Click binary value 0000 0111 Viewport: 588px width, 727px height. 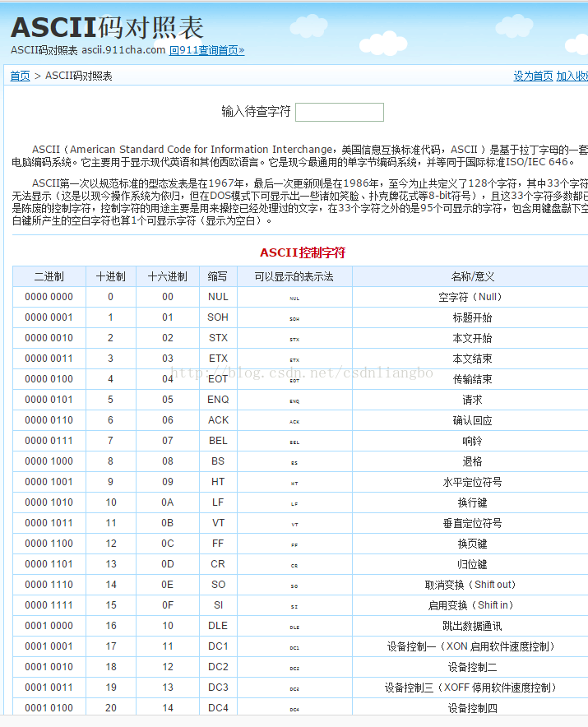49,441
